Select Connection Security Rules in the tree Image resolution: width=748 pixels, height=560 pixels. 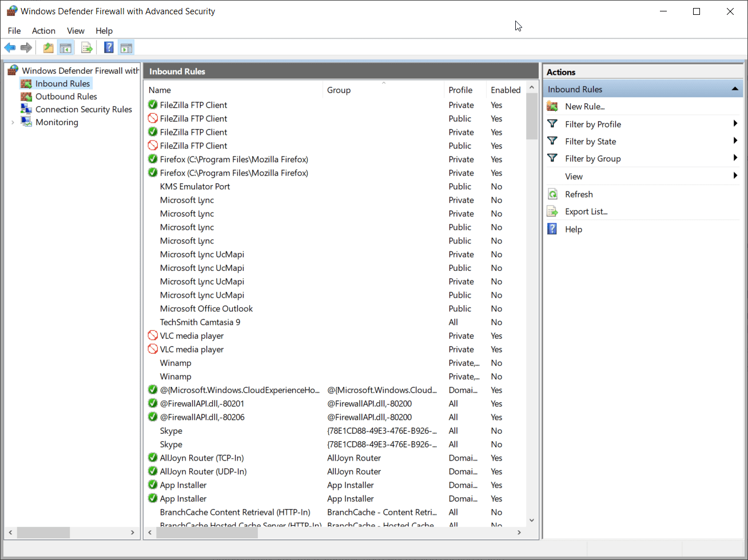pyautogui.click(x=83, y=109)
